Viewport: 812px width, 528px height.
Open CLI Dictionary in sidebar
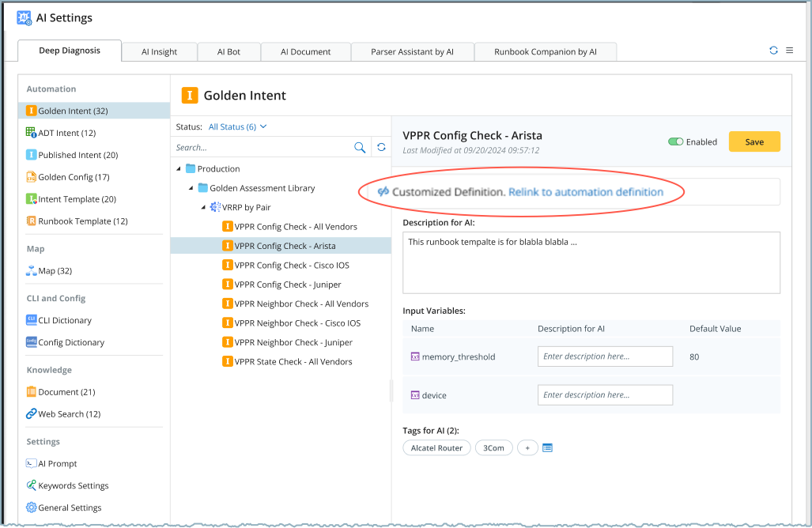point(65,321)
